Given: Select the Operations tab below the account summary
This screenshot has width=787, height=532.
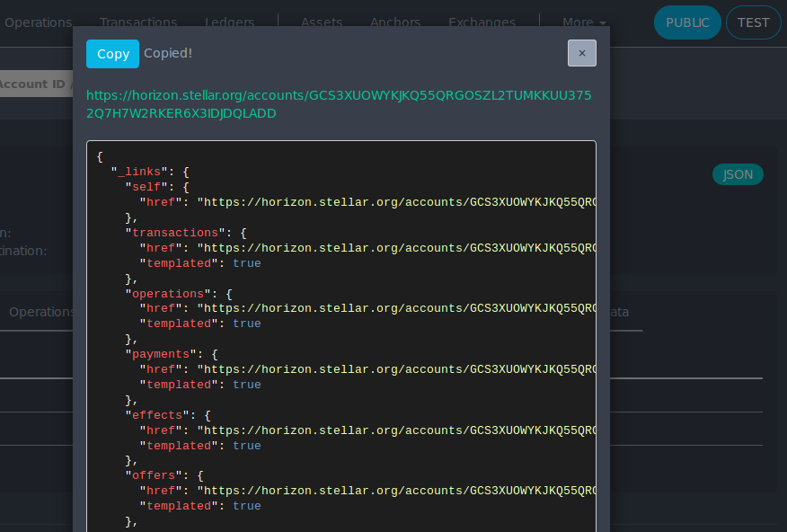Looking at the screenshot, I should pyautogui.click(x=41, y=312).
